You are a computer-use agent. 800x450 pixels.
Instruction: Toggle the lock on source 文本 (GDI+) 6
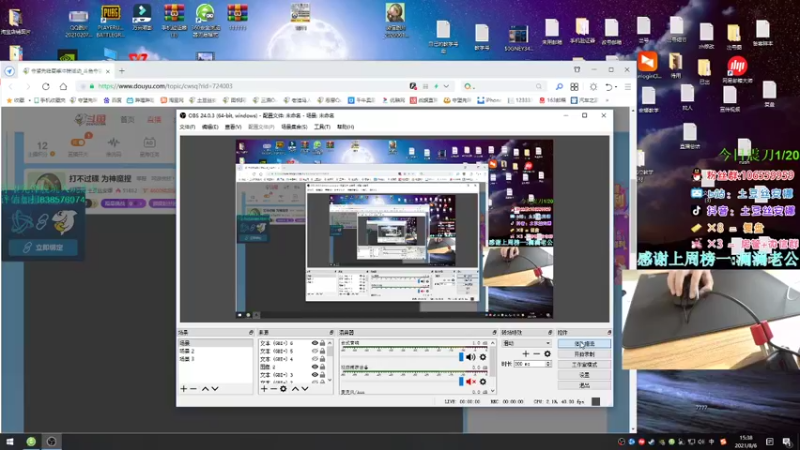coord(322,343)
